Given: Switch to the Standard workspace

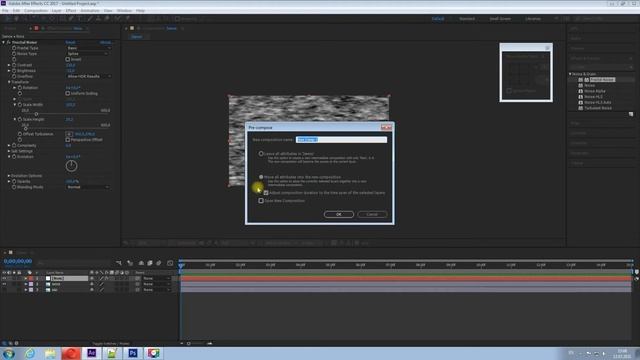Looking at the screenshot, I should coord(467,19).
